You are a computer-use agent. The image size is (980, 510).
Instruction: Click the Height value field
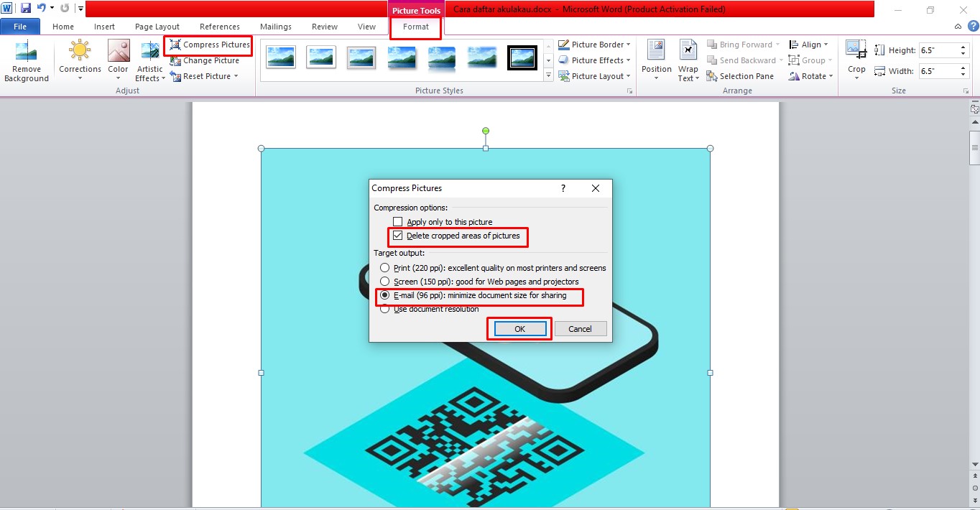coord(938,50)
